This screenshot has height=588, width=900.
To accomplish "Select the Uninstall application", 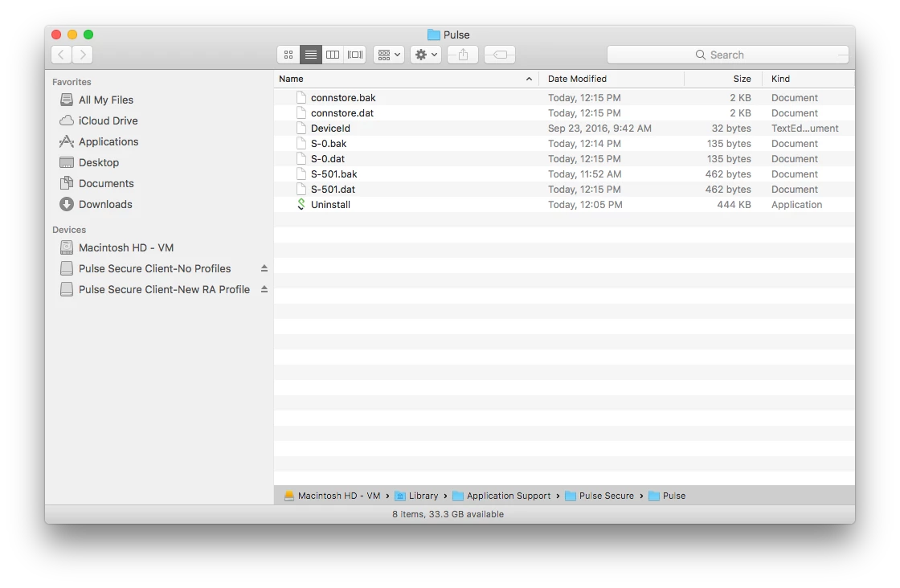I will tap(564, 204).
